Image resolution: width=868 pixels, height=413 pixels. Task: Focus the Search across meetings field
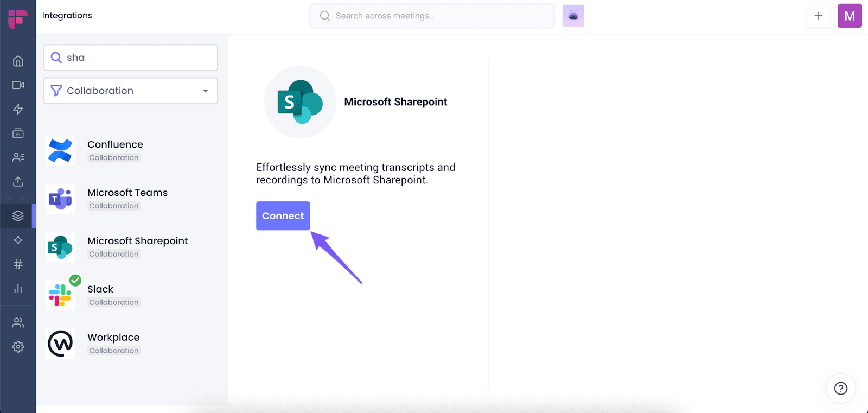(432, 16)
